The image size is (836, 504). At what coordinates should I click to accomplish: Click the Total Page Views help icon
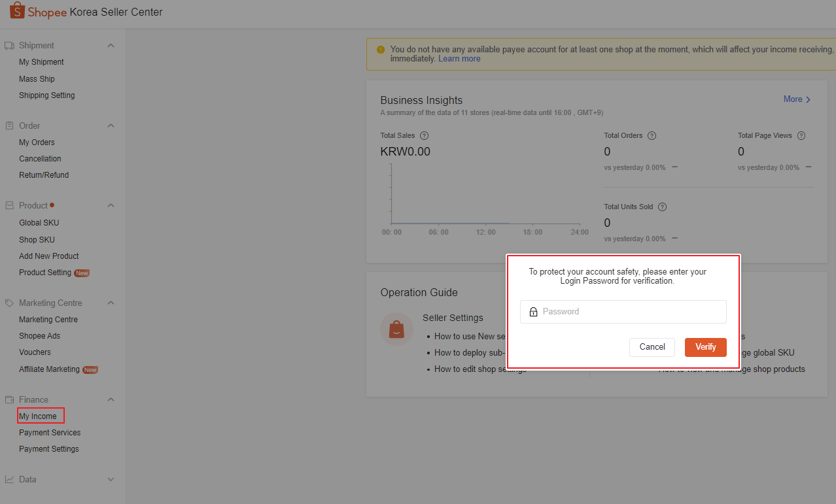click(x=801, y=136)
